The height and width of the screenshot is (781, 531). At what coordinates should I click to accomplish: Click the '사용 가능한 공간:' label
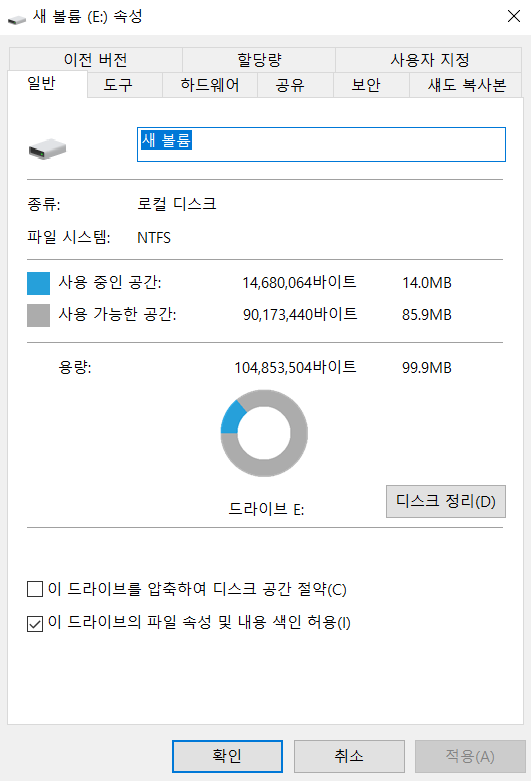(118, 314)
